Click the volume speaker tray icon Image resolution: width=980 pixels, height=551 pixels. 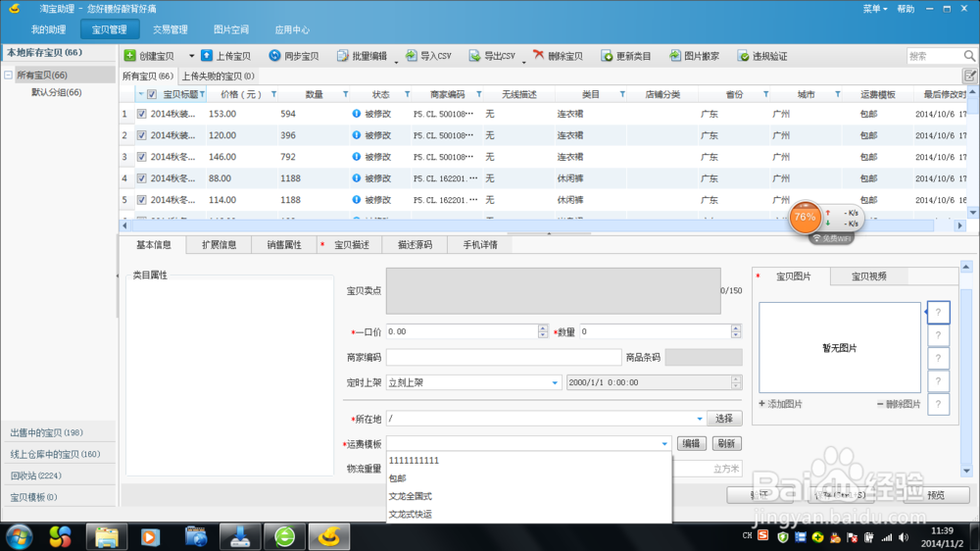[x=904, y=537]
